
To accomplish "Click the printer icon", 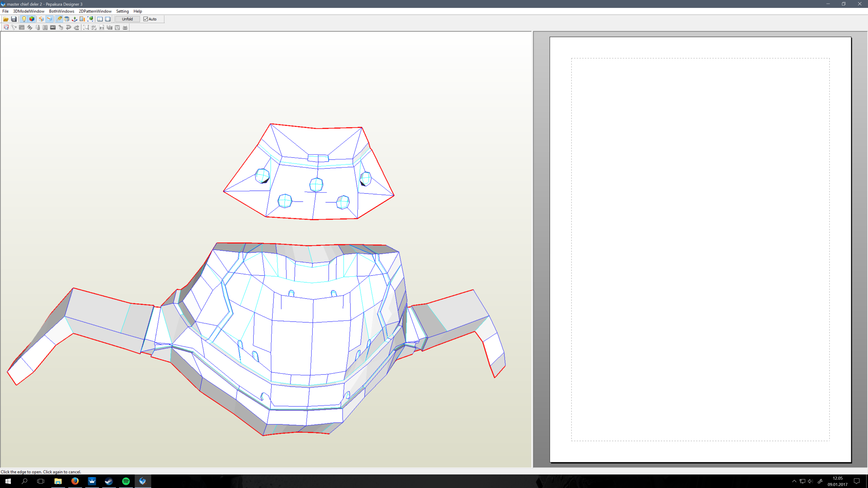I will tap(125, 28).
